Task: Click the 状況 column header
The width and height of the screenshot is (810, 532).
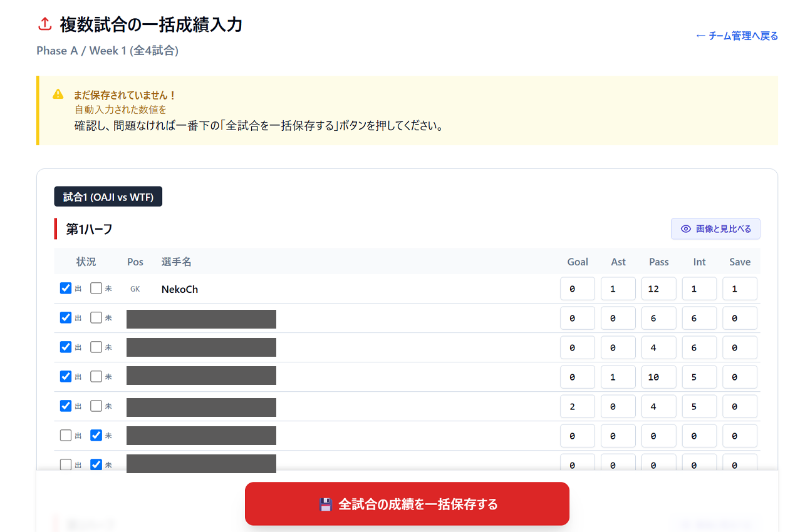Action: [x=86, y=262]
